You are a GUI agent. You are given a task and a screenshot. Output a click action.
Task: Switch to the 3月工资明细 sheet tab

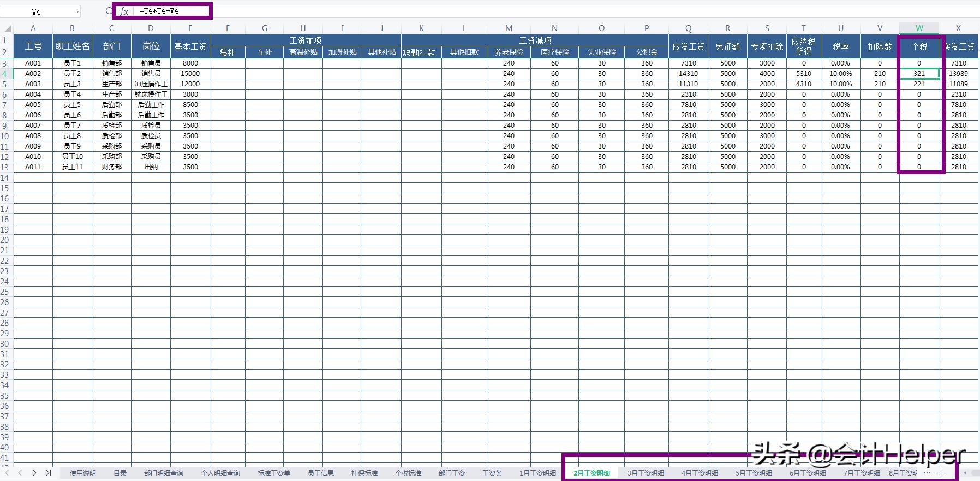click(x=646, y=473)
